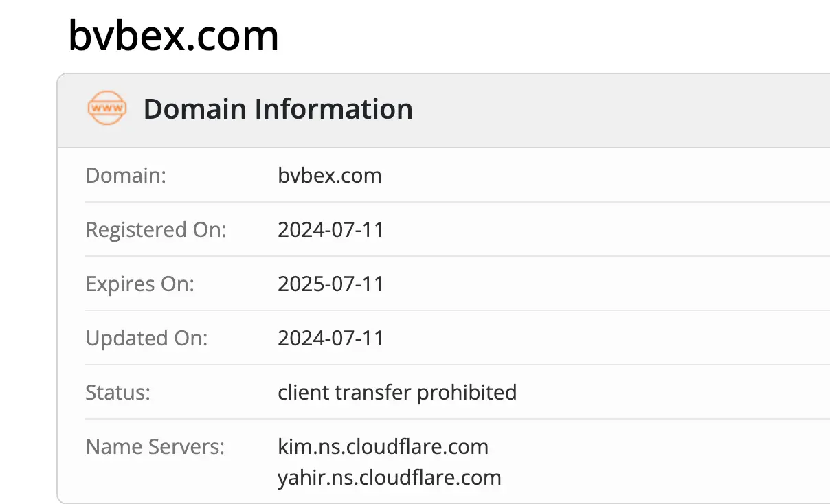Select the Expires On: label

139,284
